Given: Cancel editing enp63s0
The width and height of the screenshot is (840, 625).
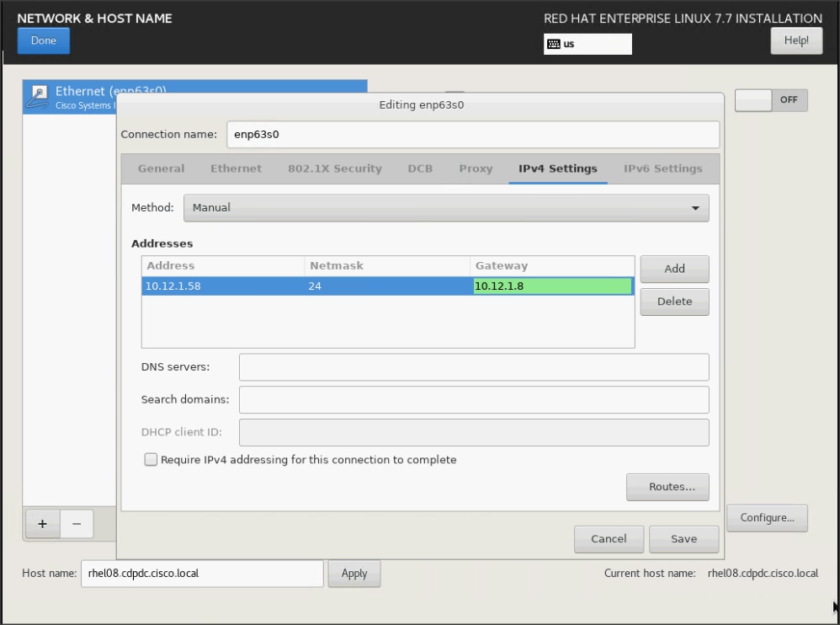Looking at the screenshot, I should (x=609, y=539).
